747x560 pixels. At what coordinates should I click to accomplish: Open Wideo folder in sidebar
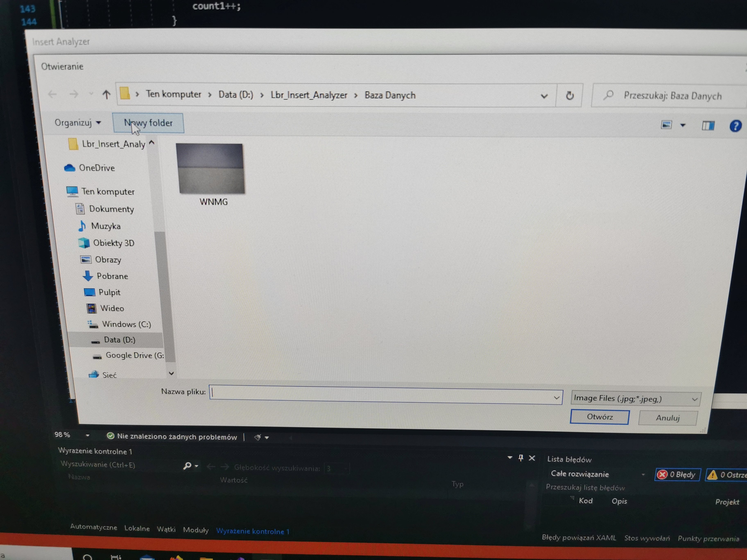[105, 308]
